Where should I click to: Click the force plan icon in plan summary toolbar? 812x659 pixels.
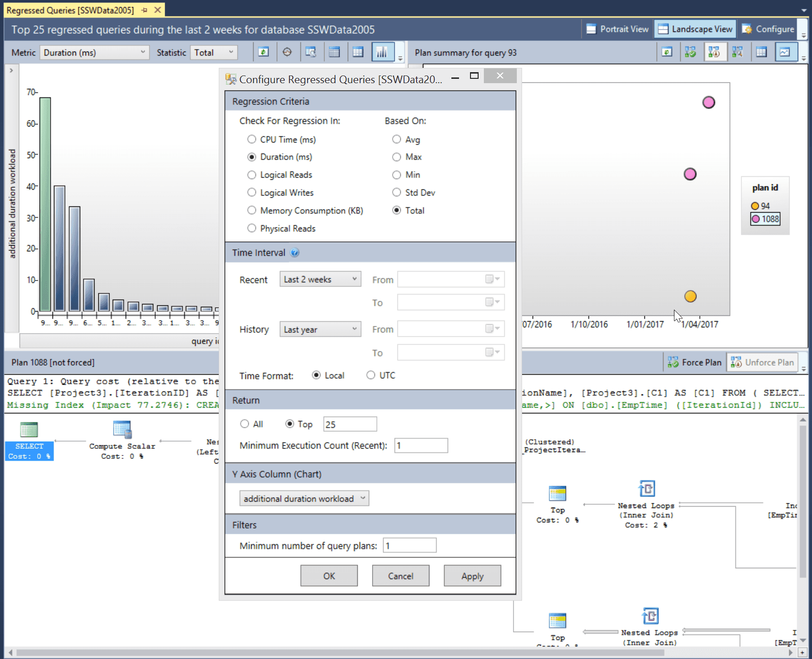[x=690, y=52]
